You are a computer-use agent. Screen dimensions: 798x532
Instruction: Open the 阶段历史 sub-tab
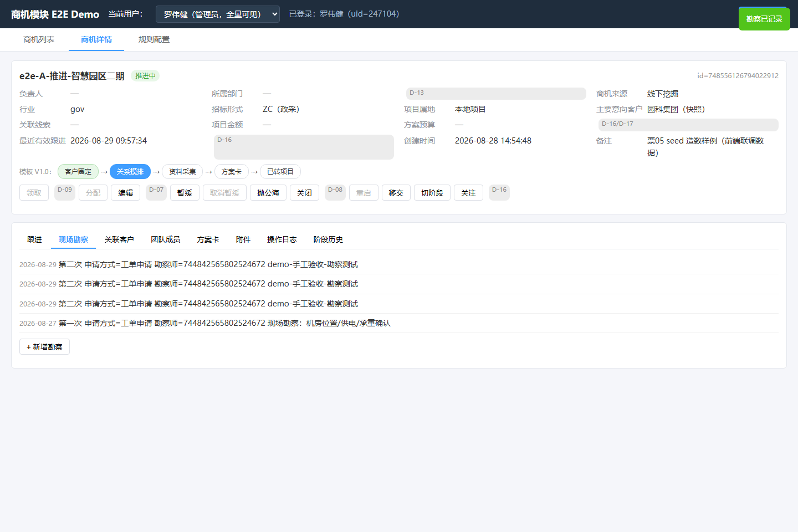pos(328,239)
